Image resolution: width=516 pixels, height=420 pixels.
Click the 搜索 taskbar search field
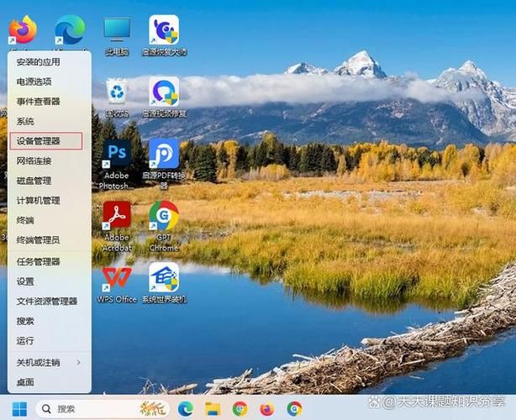click(103, 409)
